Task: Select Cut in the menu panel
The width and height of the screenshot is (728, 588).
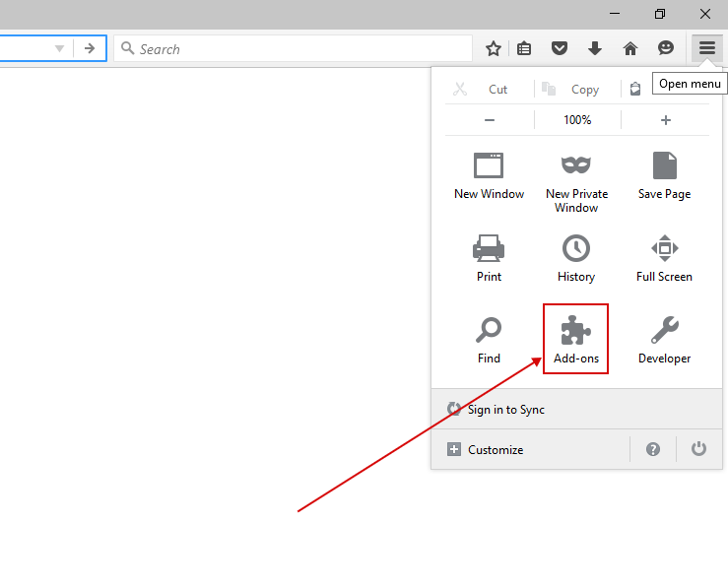Action: 489,89
